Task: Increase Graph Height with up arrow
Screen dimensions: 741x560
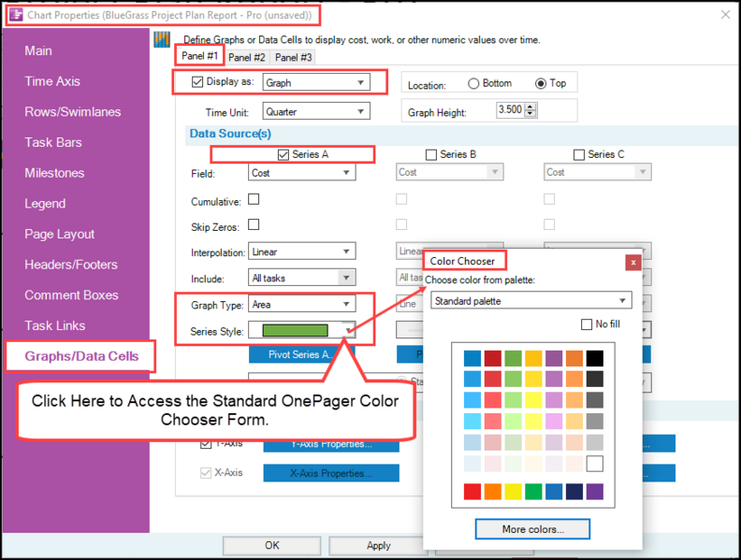Action: (x=530, y=107)
